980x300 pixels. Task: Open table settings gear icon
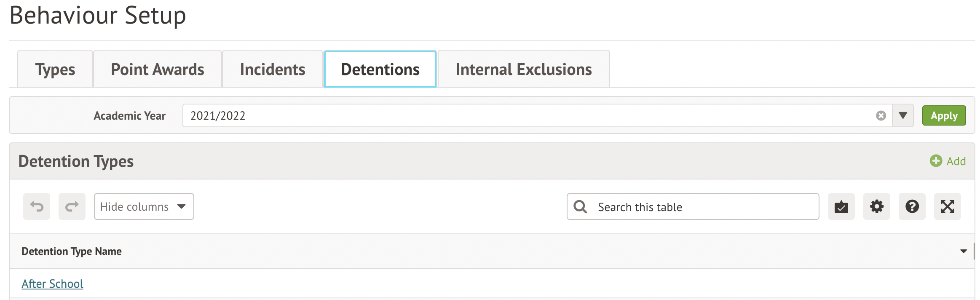876,206
